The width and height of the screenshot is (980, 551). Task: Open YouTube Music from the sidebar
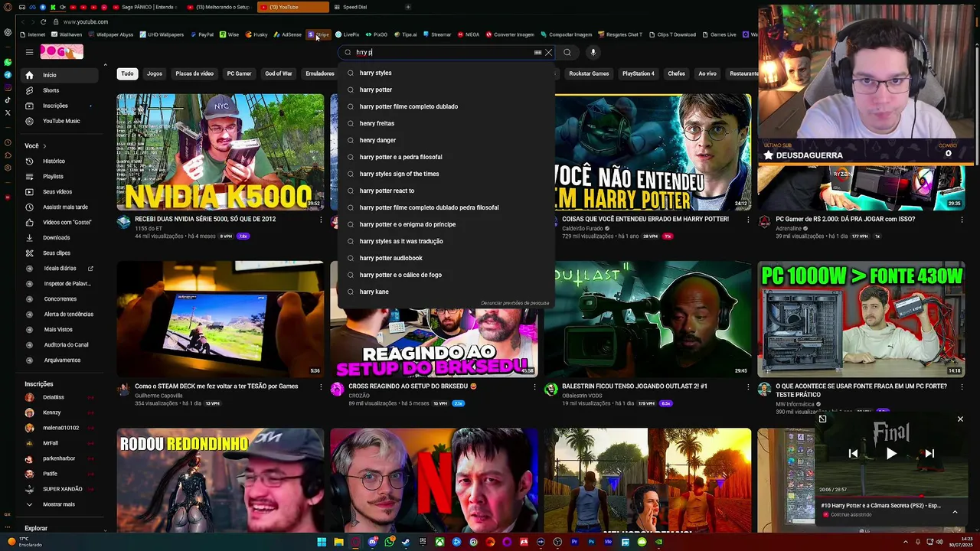click(61, 121)
